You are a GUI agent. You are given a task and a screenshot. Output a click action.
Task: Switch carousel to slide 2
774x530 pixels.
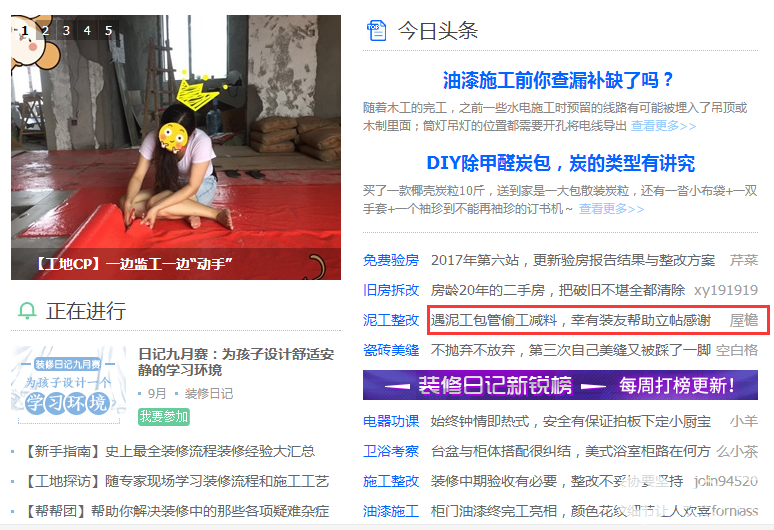pos(45,31)
